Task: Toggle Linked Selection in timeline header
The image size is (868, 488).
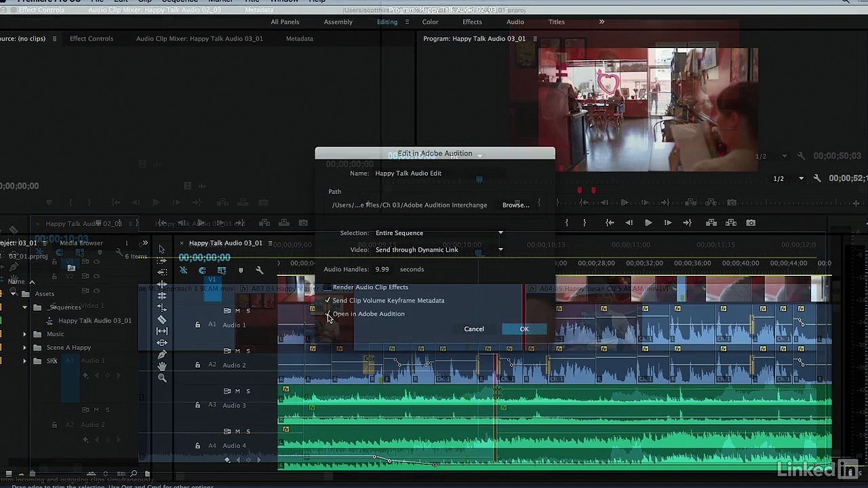Action: tap(221, 270)
